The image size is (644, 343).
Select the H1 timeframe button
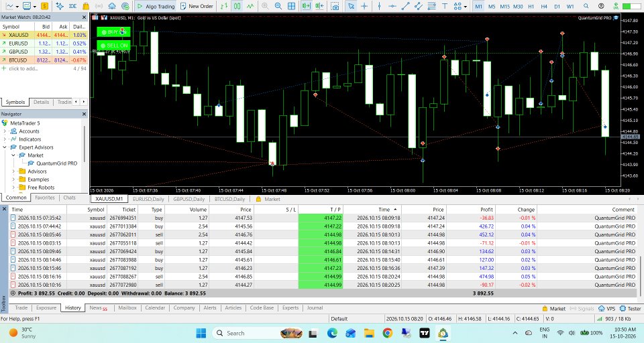531,6
